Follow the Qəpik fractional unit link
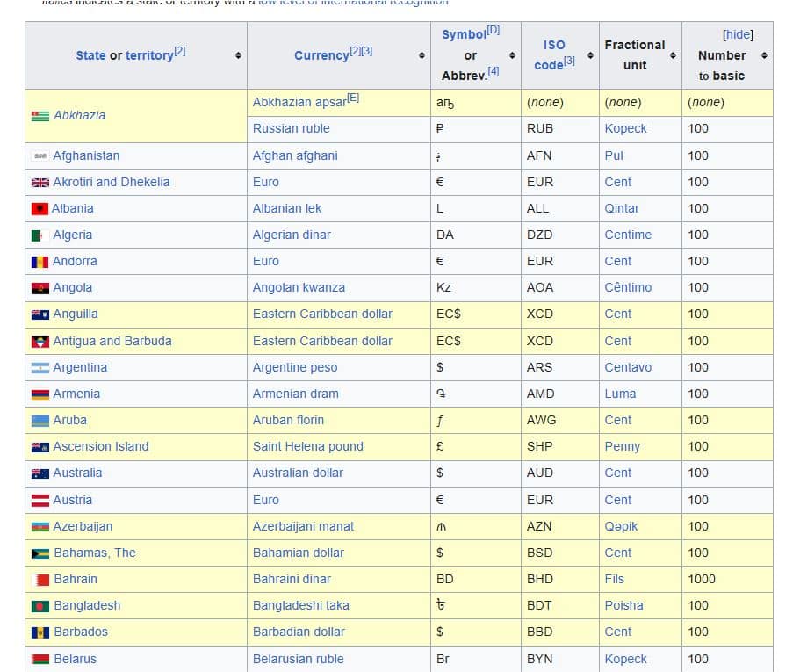Screen dimensions: 800x672 point(621,527)
